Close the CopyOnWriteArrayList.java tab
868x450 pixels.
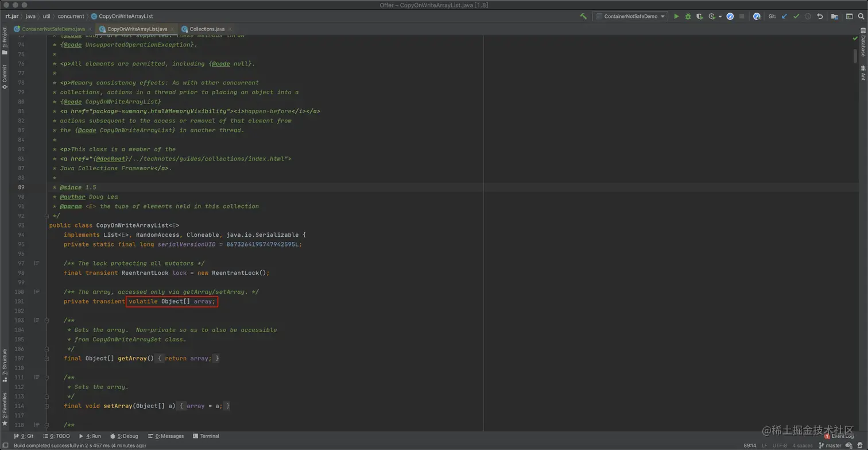(x=173, y=29)
